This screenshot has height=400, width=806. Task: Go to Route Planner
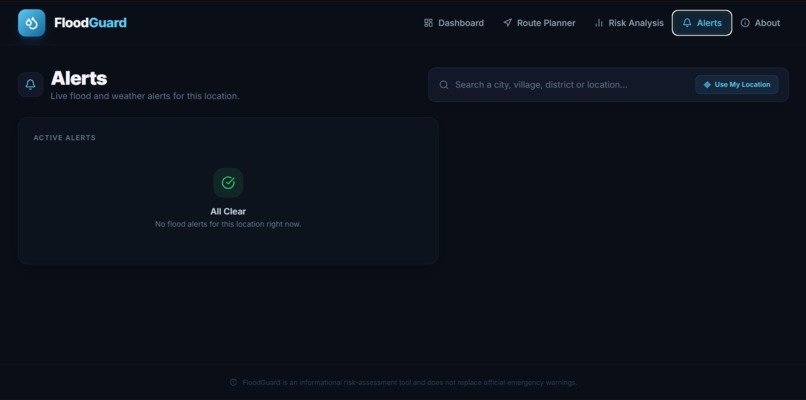pyautogui.click(x=539, y=23)
